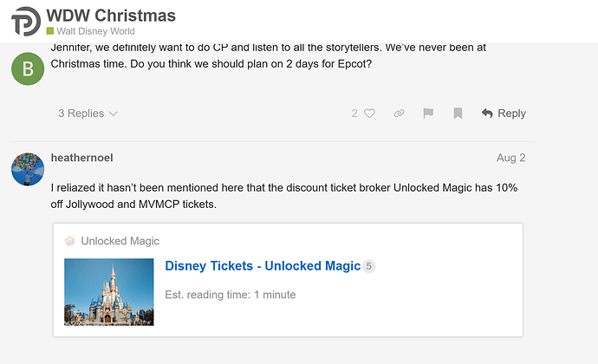Click the Reply button
Image resolution: width=598 pixels, height=364 pixels.
point(504,114)
